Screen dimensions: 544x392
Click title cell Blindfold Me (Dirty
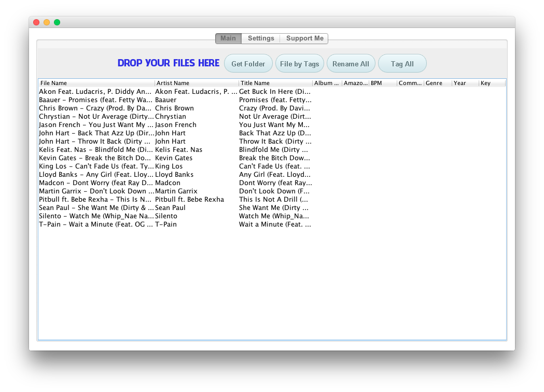point(275,149)
